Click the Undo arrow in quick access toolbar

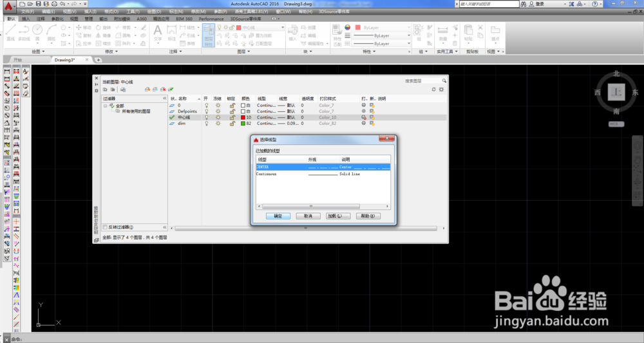point(62,4)
